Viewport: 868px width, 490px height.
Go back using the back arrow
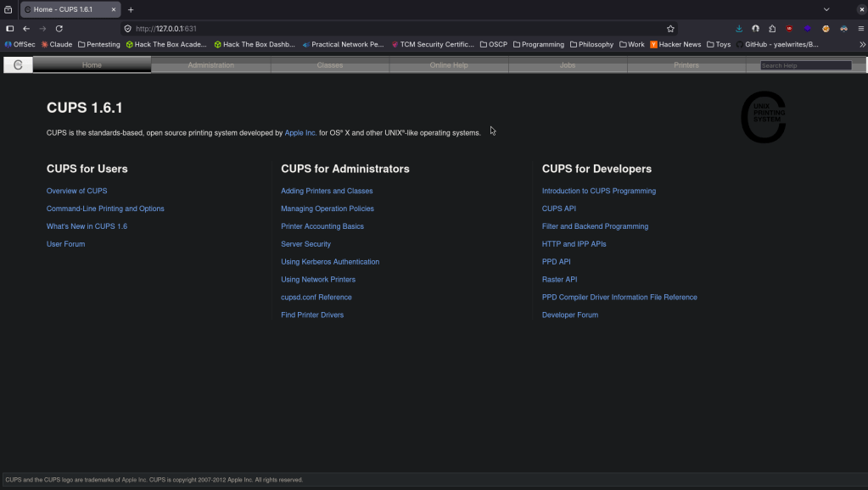point(26,29)
